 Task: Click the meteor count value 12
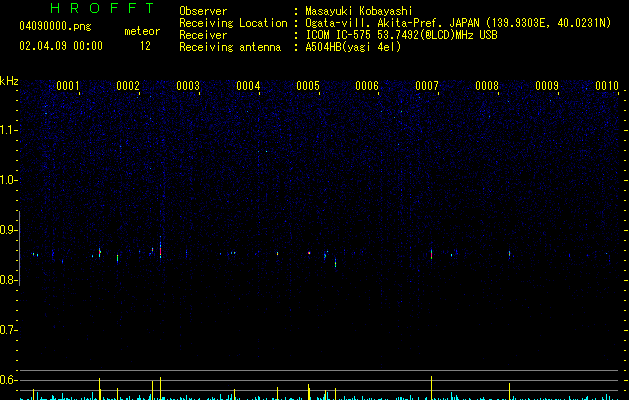(x=145, y=46)
